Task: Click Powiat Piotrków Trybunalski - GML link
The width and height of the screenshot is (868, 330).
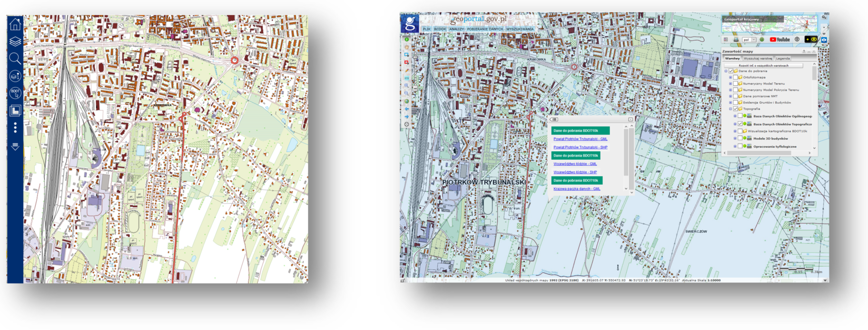Action: pos(580,139)
